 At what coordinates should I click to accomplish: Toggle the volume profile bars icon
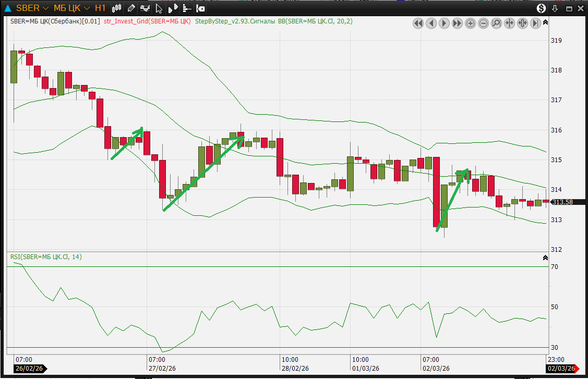coord(173,8)
